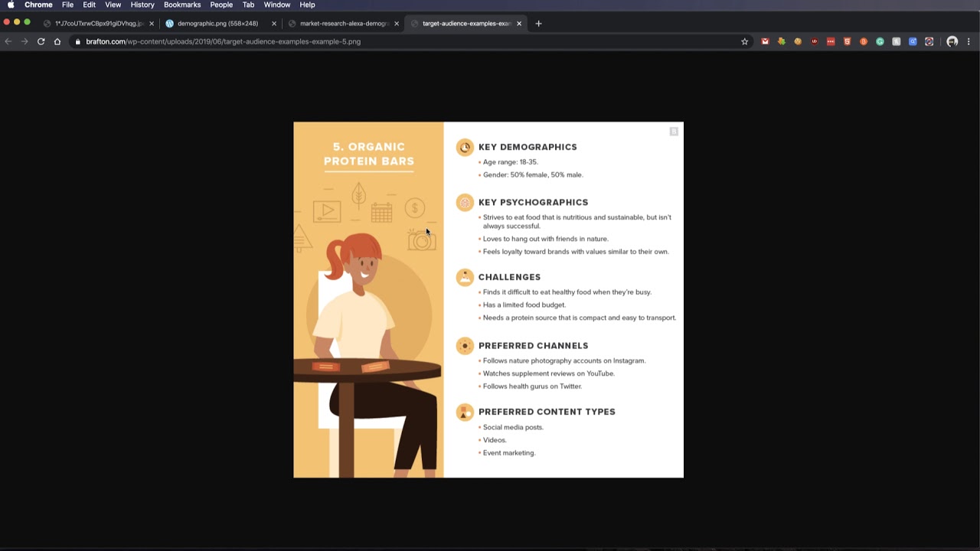Click "Follows health gurus on Twitter."
980x551 pixels.
[x=532, y=386]
